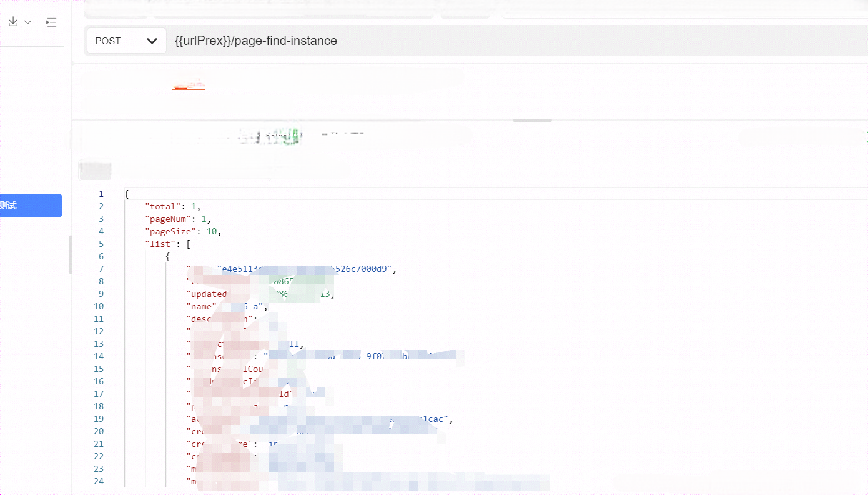The width and height of the screenshot is (868, 495).
Task: Click the opening brace on line 1
Action: 127,194
